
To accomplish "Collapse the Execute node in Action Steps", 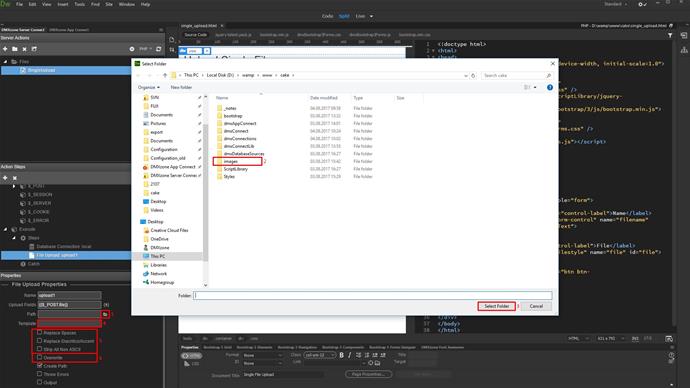I will pos(6,229).
